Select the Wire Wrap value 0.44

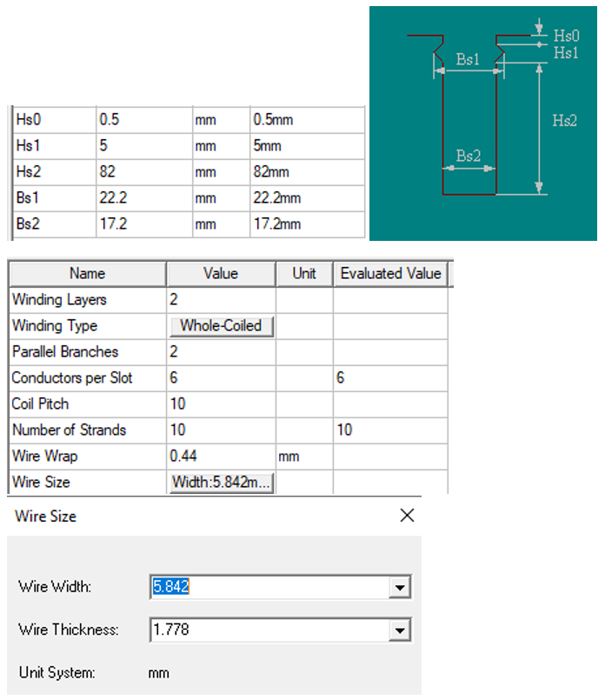click(222, 457)
